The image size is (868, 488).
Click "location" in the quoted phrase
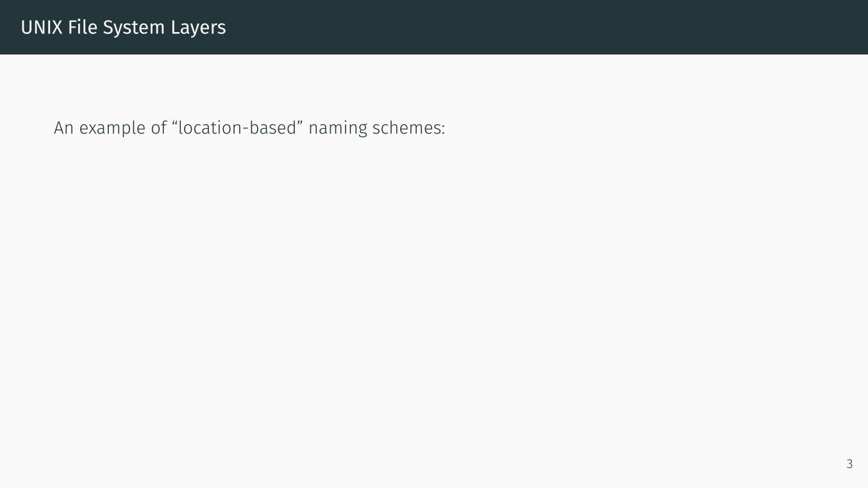(210, 128)
